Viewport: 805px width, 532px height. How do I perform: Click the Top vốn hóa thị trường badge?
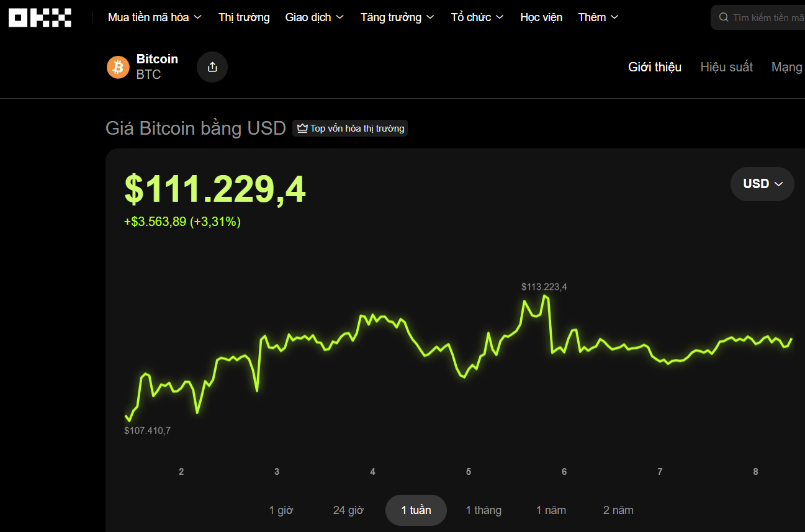point(350,128)
